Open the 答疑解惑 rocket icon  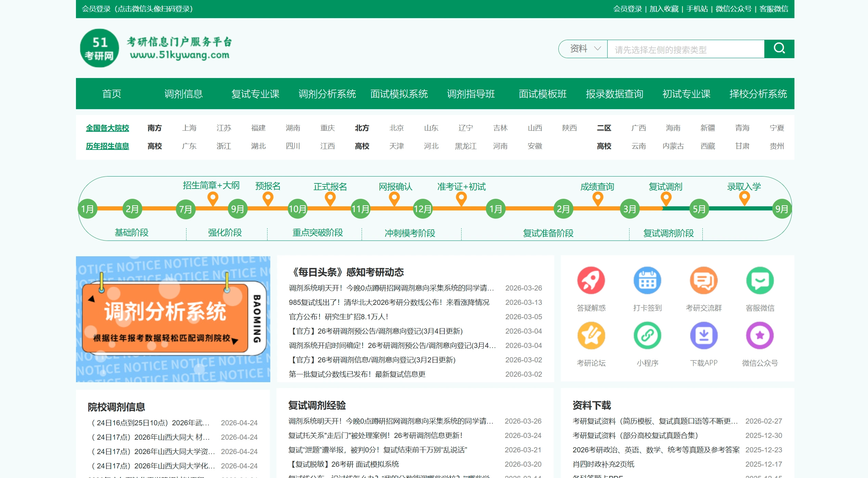click(x=592, y=281)
